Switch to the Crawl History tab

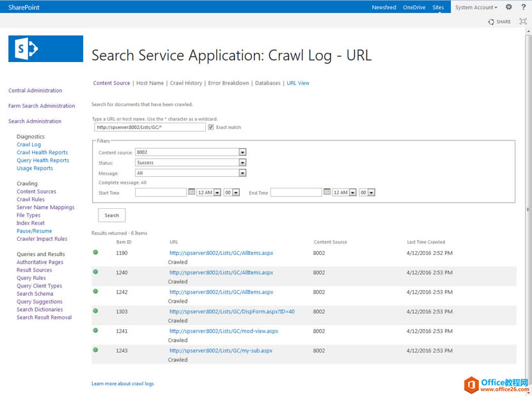tap(186, 82)
